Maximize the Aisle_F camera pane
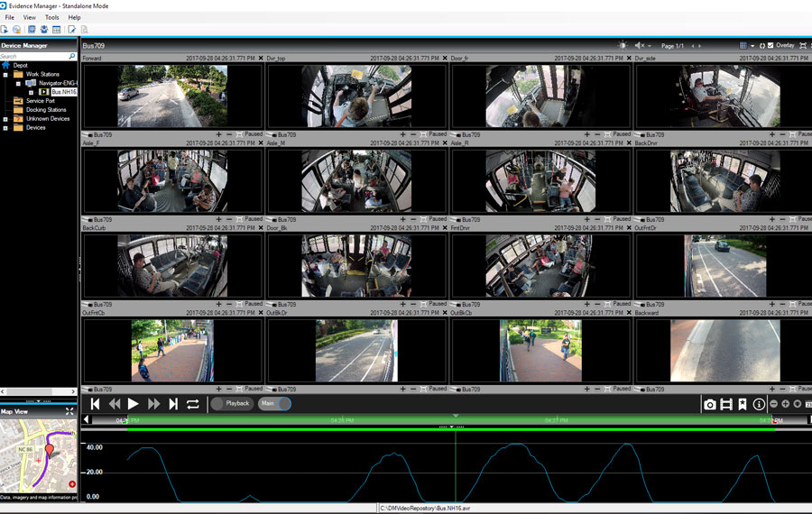Image resolution: width=812 pixels, height=514 pixels. click(x=239, y=219)
